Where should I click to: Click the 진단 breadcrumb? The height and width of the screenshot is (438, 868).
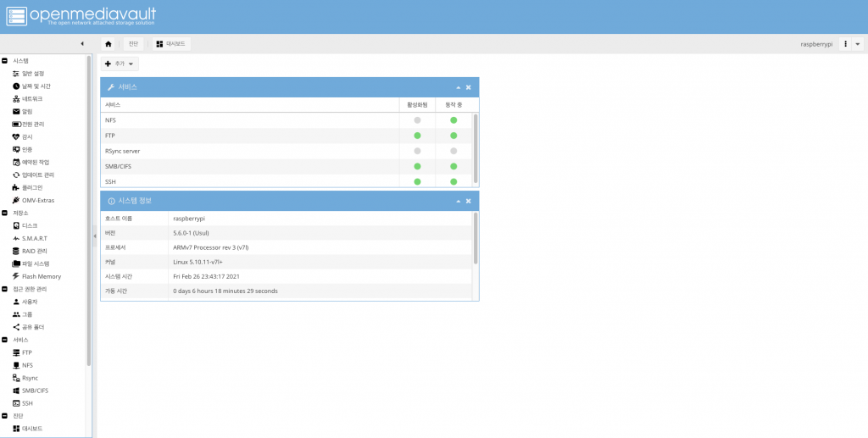point(133,44)
